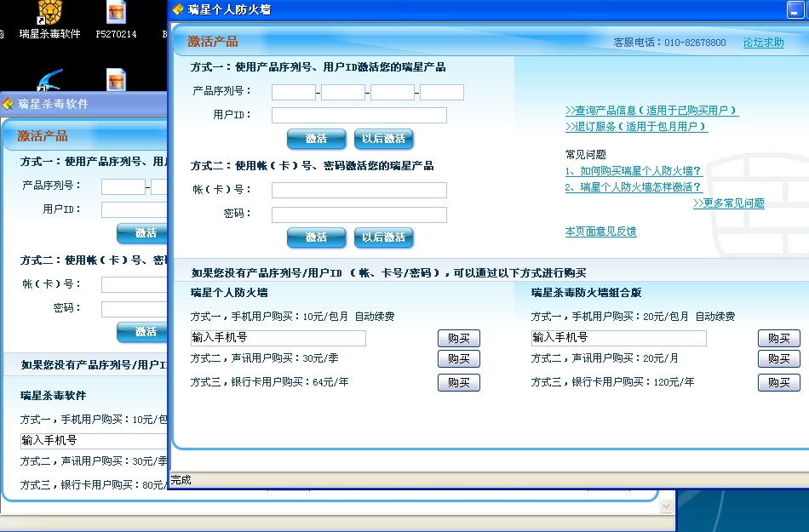Click the 用户ID field in firewall window

click(x=359, y=115)
